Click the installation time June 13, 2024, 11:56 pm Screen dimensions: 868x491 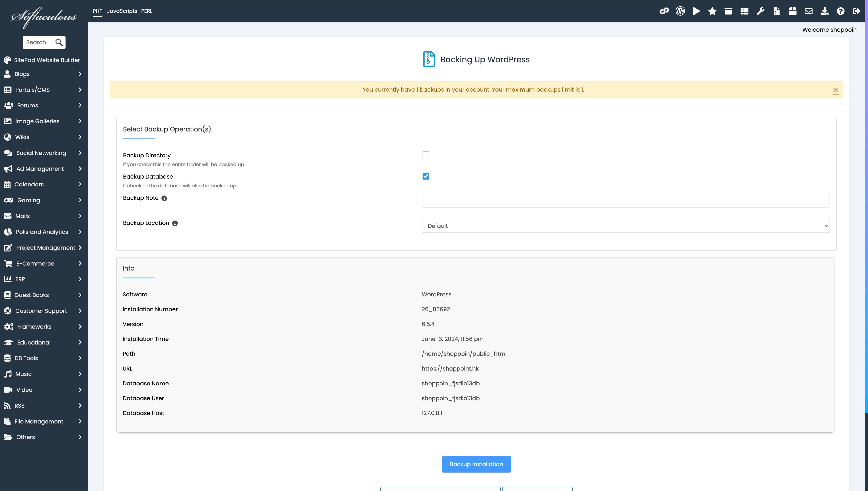point(453,339)
